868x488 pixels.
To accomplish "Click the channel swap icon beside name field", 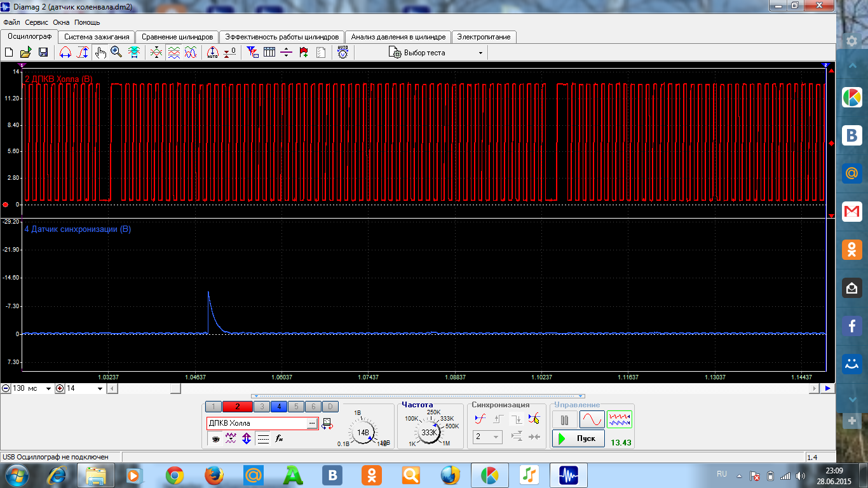I will coord(328,423).
